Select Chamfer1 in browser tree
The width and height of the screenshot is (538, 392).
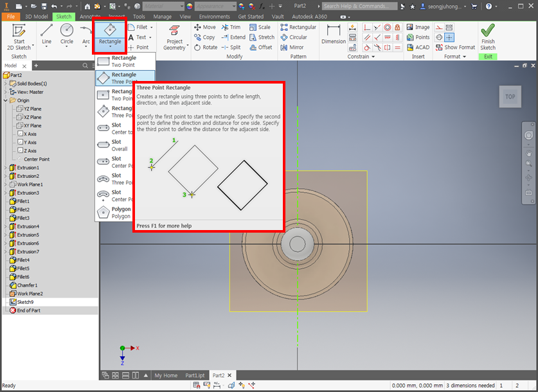pyautogui.click(x=27, y=285)
